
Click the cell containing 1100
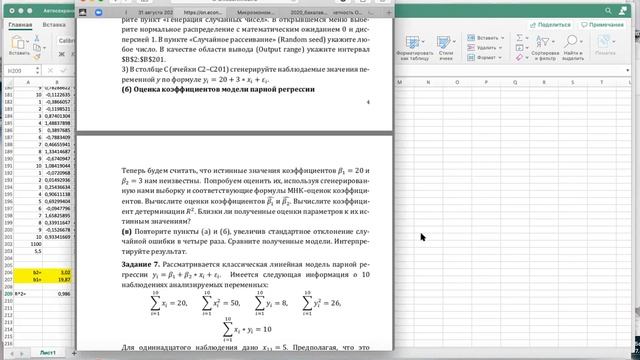[x=28, y=244]
